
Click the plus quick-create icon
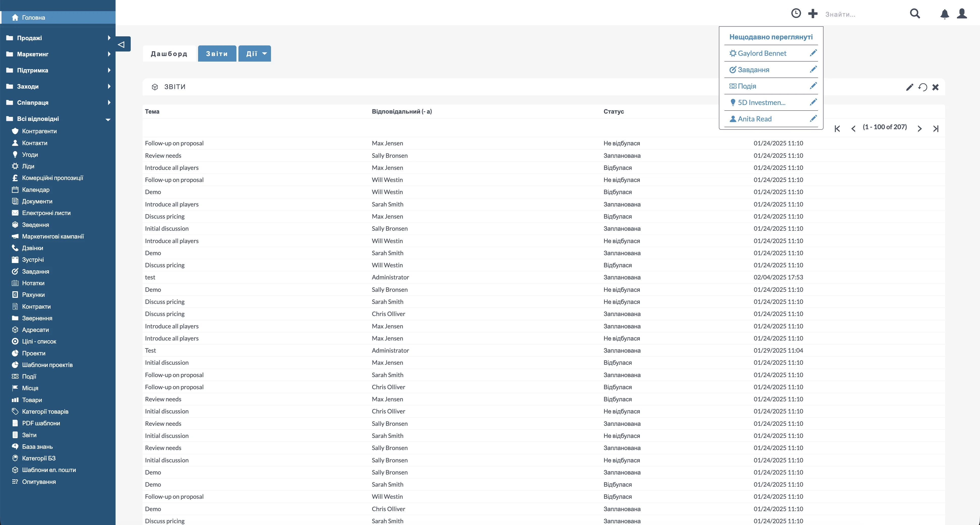pos(813,14)
